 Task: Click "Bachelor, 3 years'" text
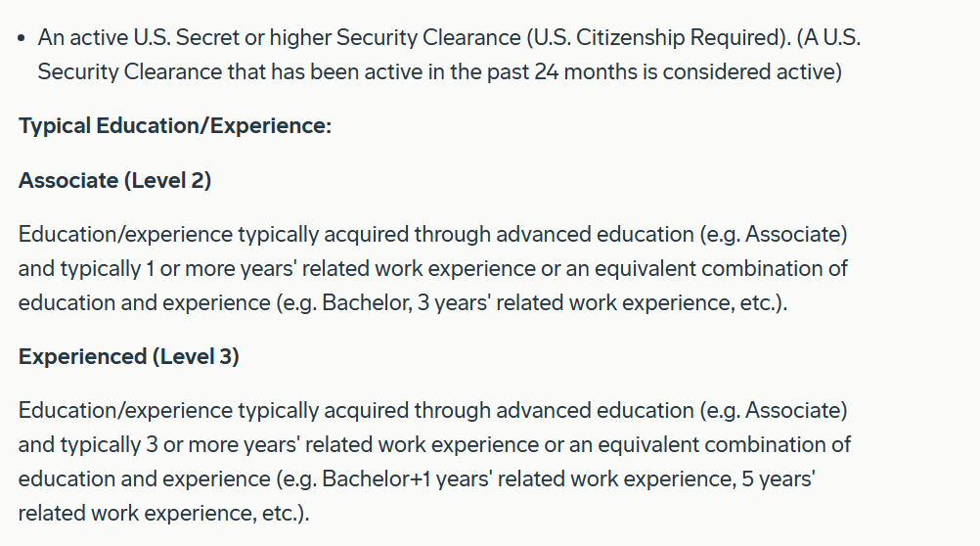406,302
